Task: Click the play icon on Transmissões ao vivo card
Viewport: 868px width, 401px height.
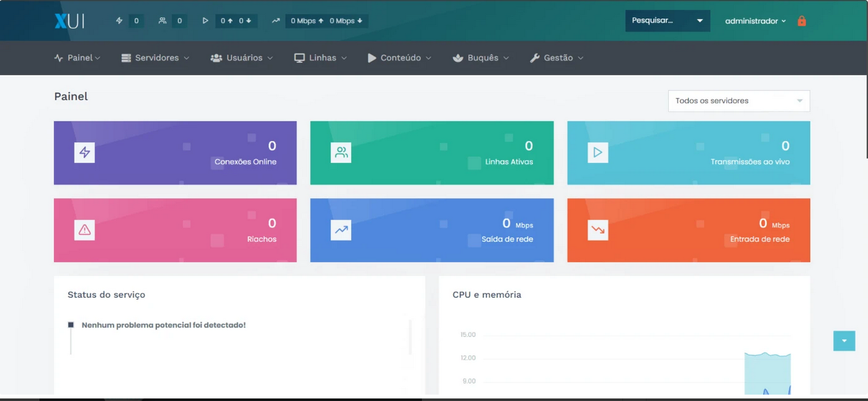Action: 598,153
